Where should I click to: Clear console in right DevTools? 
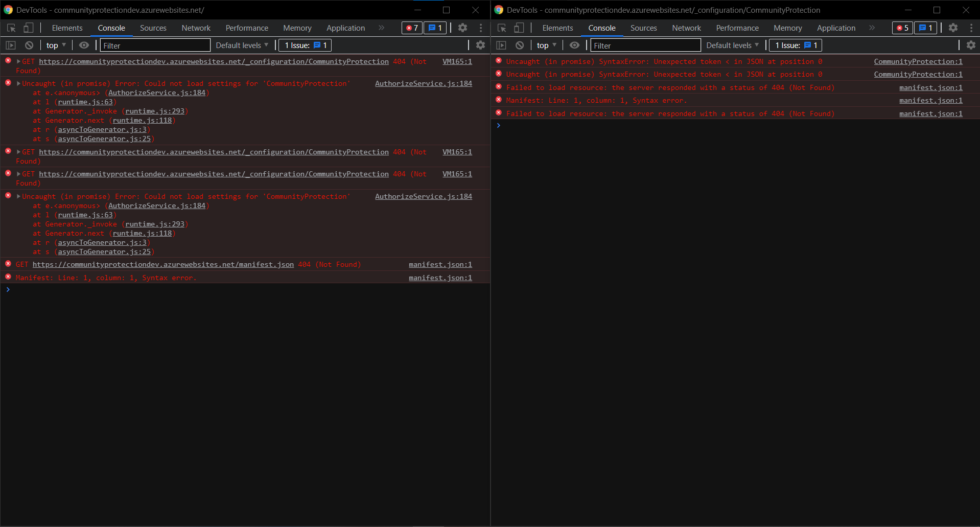tap(520, 45)
